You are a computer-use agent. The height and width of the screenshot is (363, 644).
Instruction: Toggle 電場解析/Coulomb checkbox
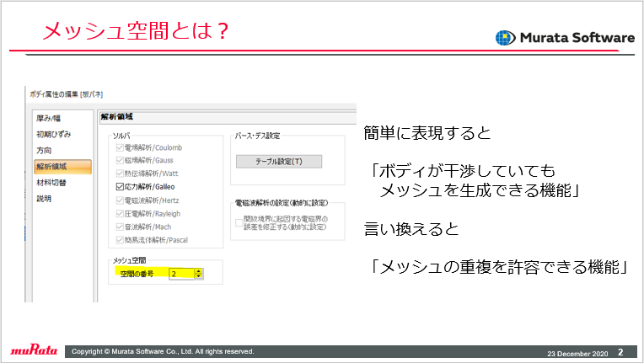pyautogui.click(x=120, y=147)
